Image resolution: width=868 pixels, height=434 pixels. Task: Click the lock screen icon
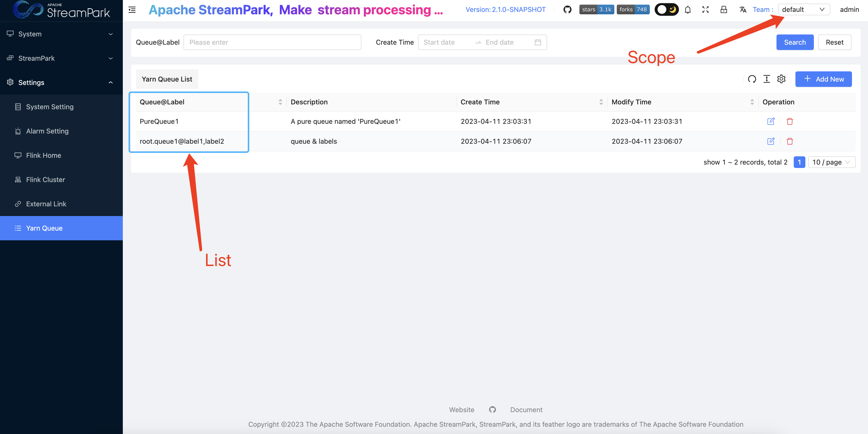click(x=724, y=10)
